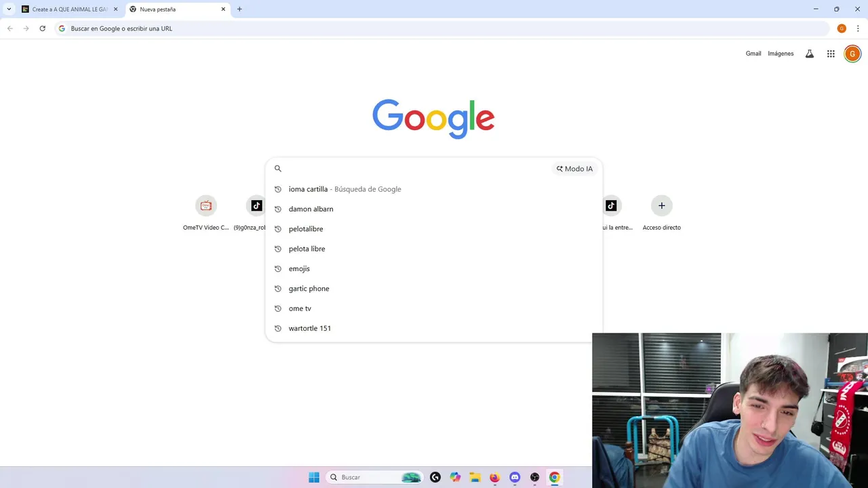868x488 pixels.
Task: Go back with the back arrow
Action: point(10,28)
